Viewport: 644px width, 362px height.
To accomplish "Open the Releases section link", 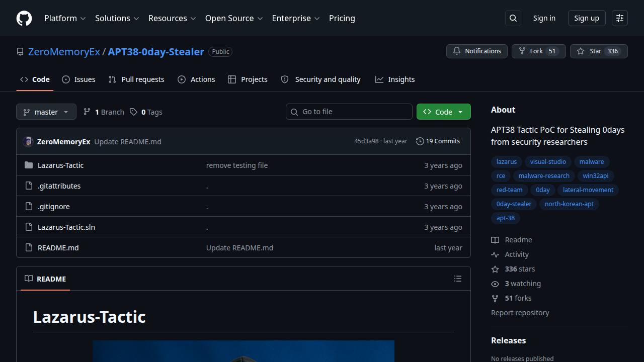I will tap(509, 340).
